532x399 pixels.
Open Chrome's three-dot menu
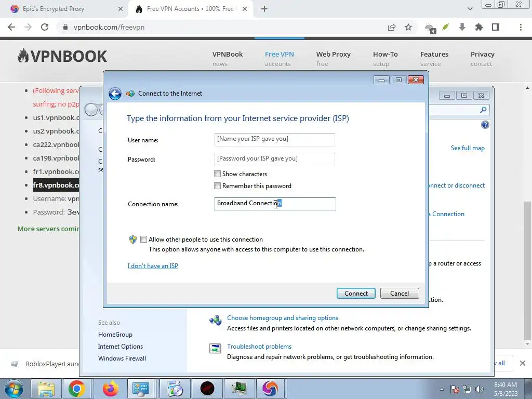521,27
